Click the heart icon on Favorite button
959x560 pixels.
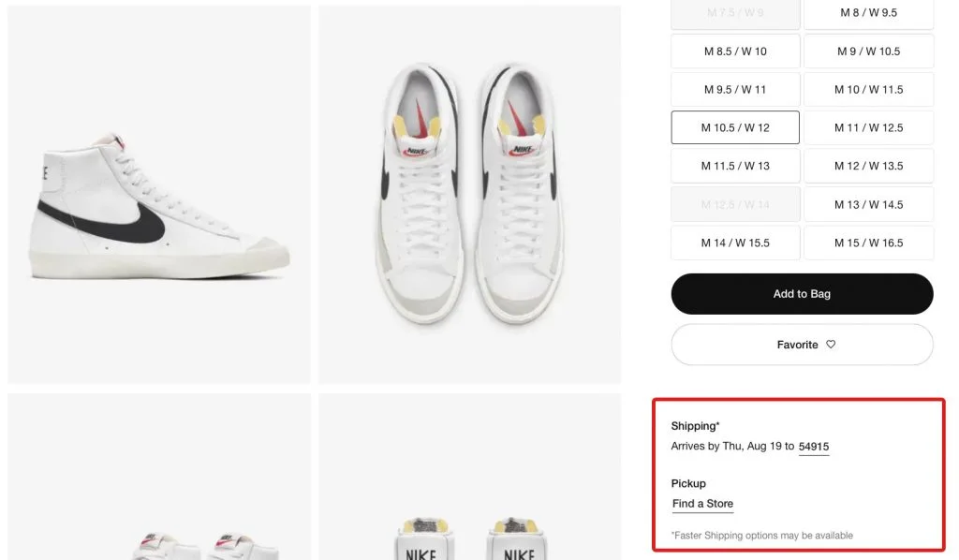pyautogui.click(x=831, y=345)
